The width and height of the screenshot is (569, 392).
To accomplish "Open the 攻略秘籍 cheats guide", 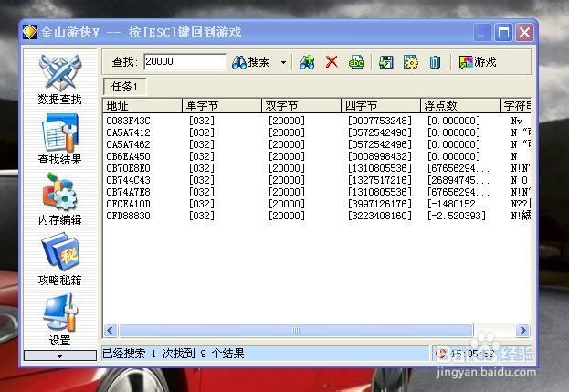I will tap(60, 260).
